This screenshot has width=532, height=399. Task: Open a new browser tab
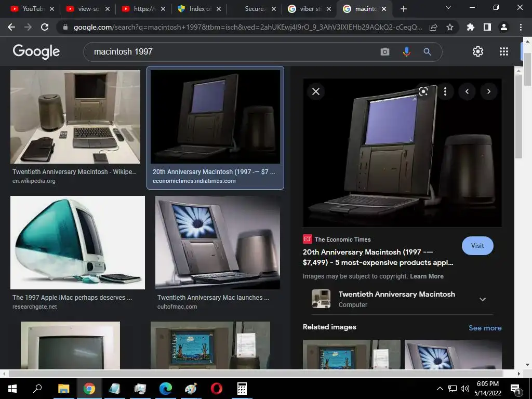coord(403,9)
